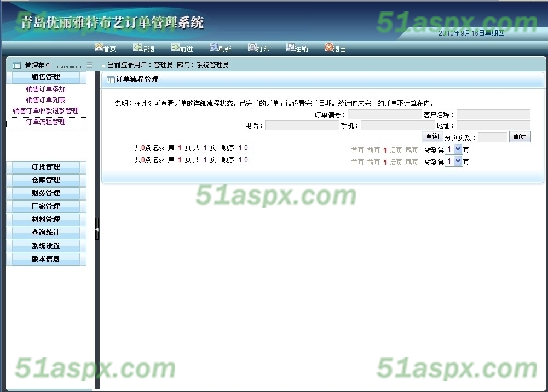Viewport: 548px width, 392px height.
Task: Expand the 仓库管理 menu section
Action: pyautogui.click(x=46, y=180)
